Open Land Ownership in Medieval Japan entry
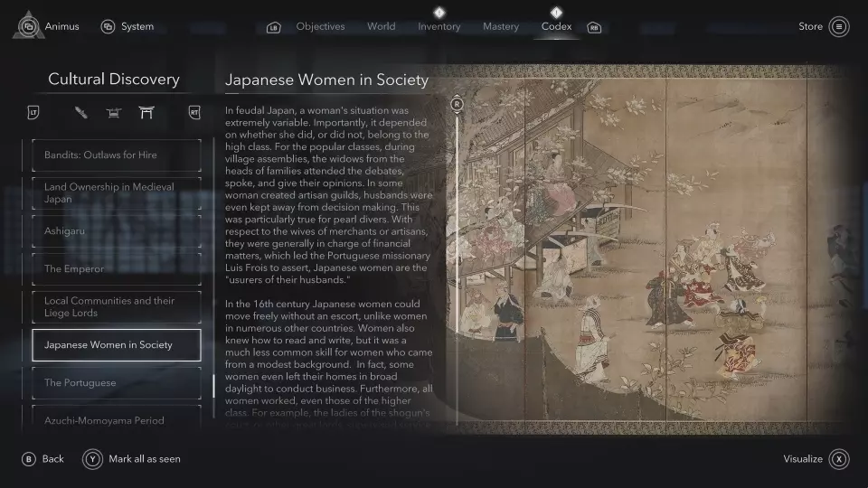The height and width of the screenshot is (488, 868). pyautogui.click(x=117, y=193)
